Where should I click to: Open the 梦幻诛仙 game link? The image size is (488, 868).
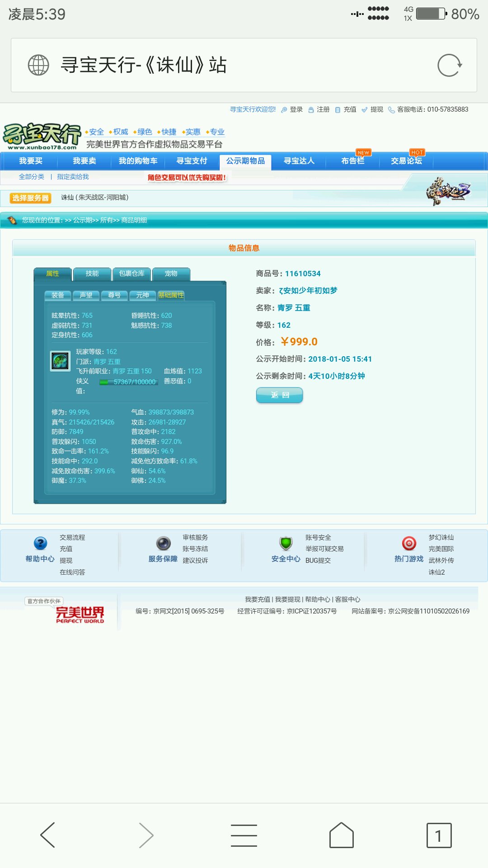point(441,538)
